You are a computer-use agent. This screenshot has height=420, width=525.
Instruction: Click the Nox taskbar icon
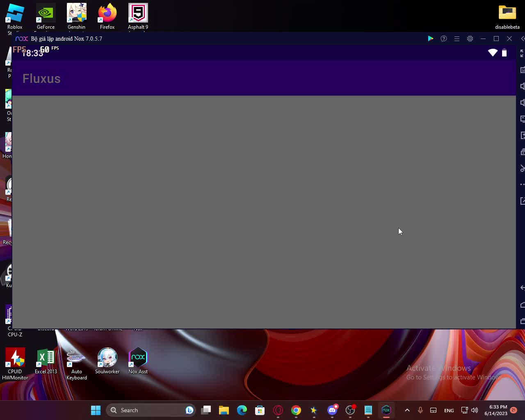click(x=386, y=410)
